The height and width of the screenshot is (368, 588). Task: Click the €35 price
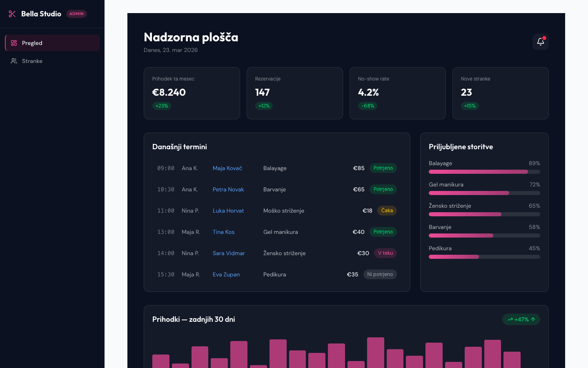point(353,274)
